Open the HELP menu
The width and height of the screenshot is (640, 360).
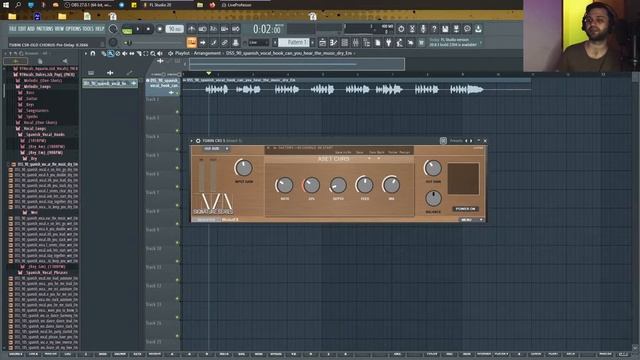pyautogui.click(x=100, y=29)
